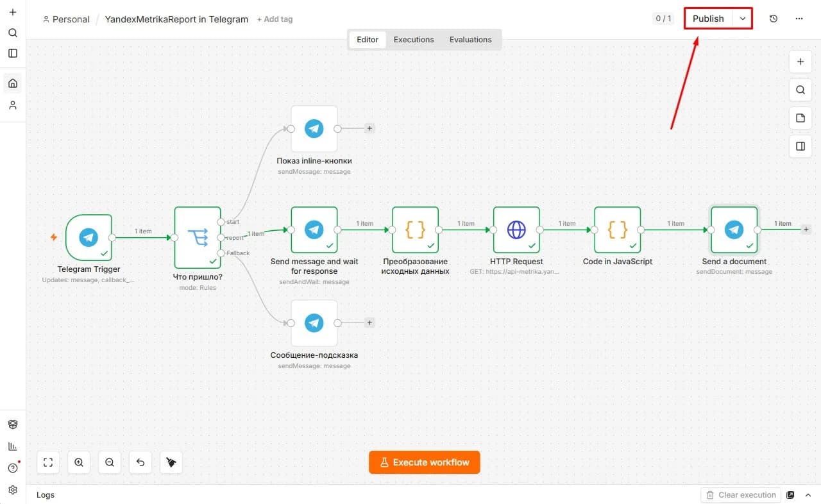
Task: Pop out the logs panel icon
Action: [790, 495]
